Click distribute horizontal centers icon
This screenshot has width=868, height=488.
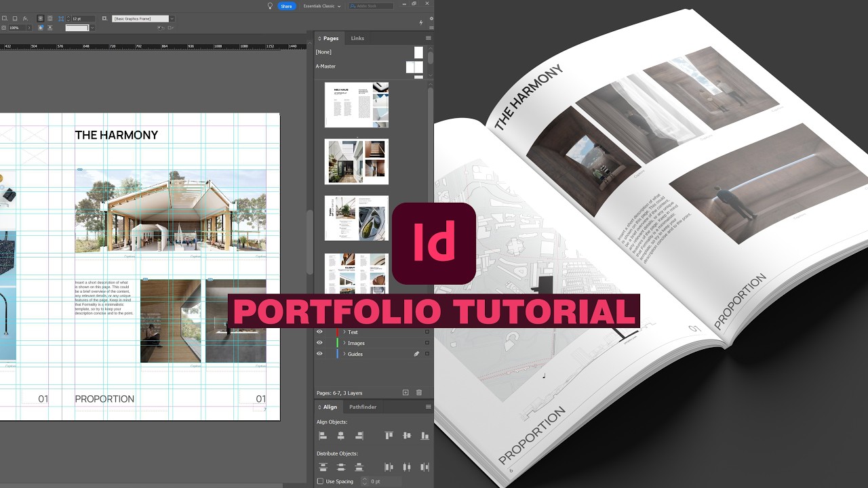(407, 467)
